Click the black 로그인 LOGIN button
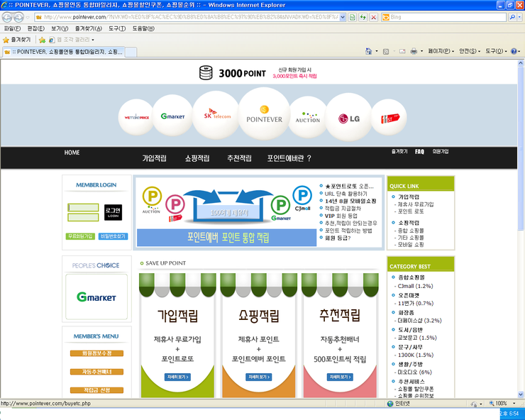The width and height of the screenshot is (525, 420). (x=113, y=212)
